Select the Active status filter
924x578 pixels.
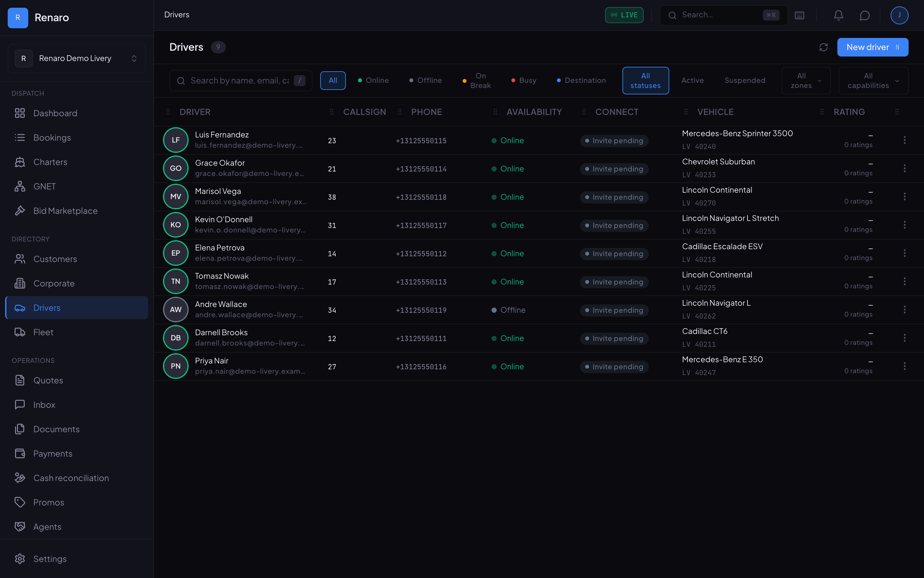[692, 81]
